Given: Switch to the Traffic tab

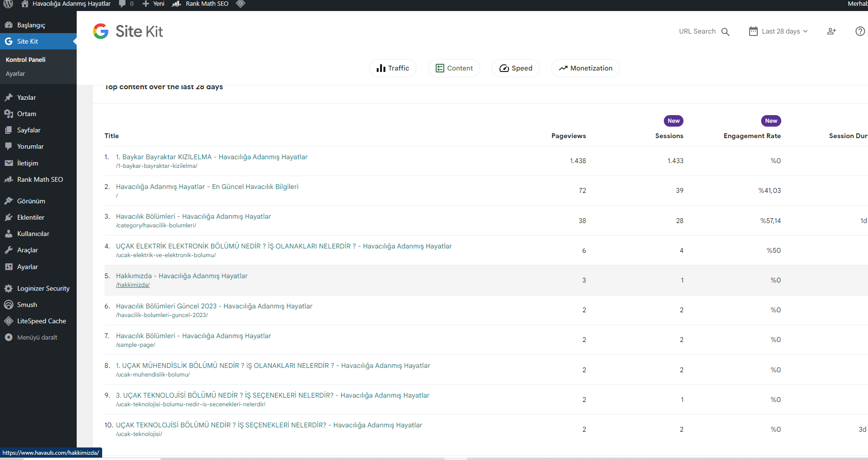Looking at the screenshot, I should click(393, 68).
